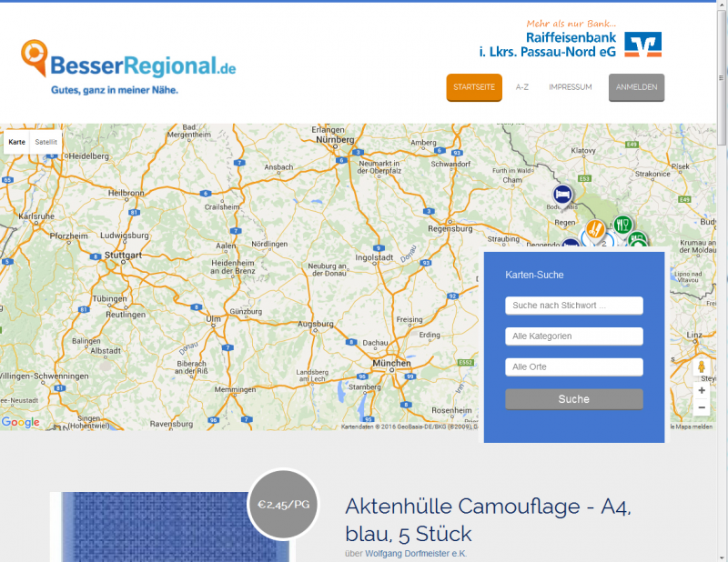Switch map to Satellit view
Image resolution: width=728 pixels, height=562 pixels.
point(45,143)
